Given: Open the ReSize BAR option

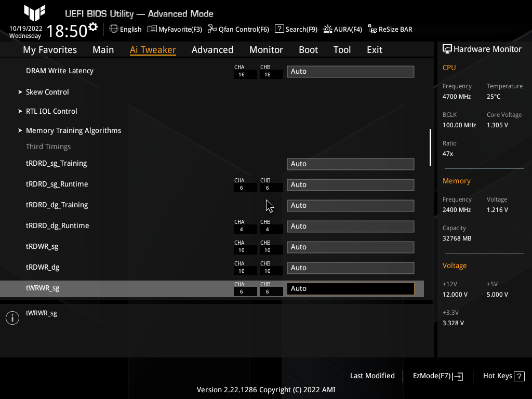Looking at the screenshot, I should click(x=390, y=29).
